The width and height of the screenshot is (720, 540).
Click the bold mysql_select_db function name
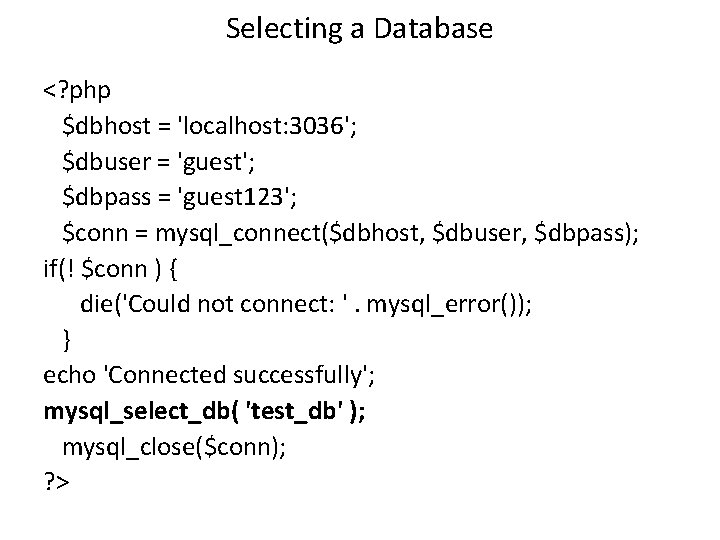[x=130, y=411]
